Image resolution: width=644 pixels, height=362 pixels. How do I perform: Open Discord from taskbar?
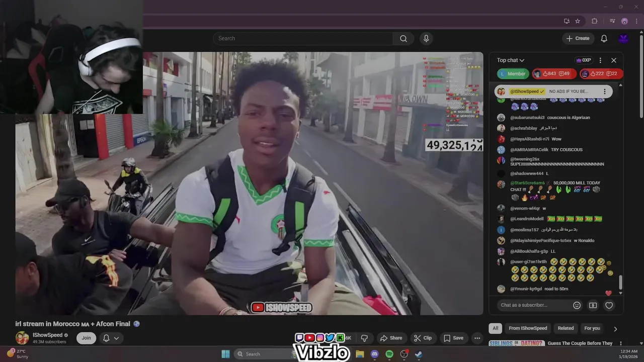point(374,354)
